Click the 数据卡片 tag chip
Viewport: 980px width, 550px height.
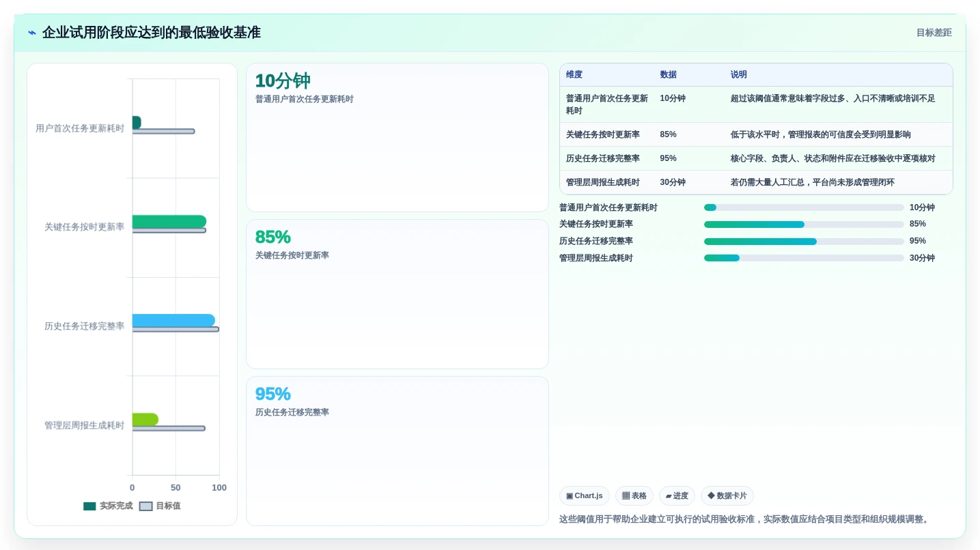click(727, 496)
